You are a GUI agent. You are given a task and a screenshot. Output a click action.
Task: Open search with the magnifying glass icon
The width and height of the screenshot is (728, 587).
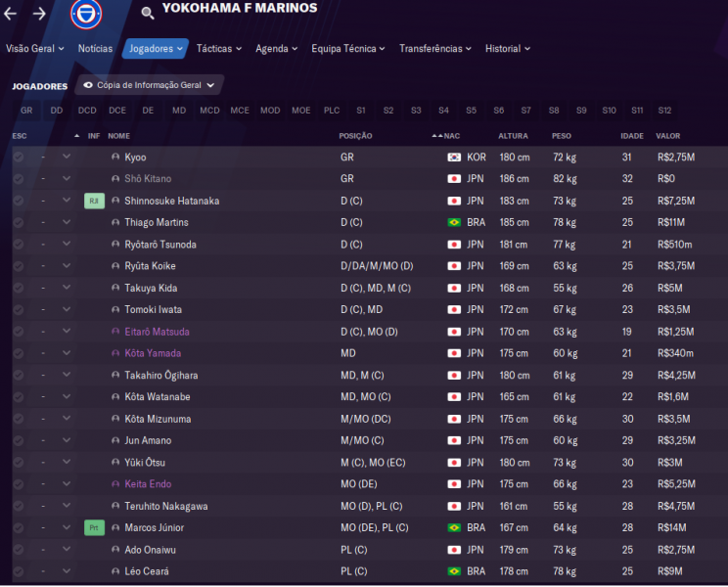[148, 14]
